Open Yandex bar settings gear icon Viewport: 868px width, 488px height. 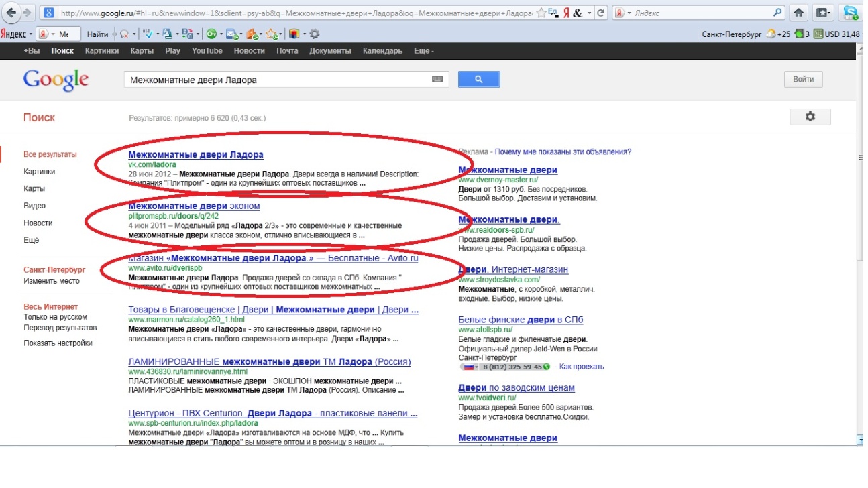click(x=313, y=34)
